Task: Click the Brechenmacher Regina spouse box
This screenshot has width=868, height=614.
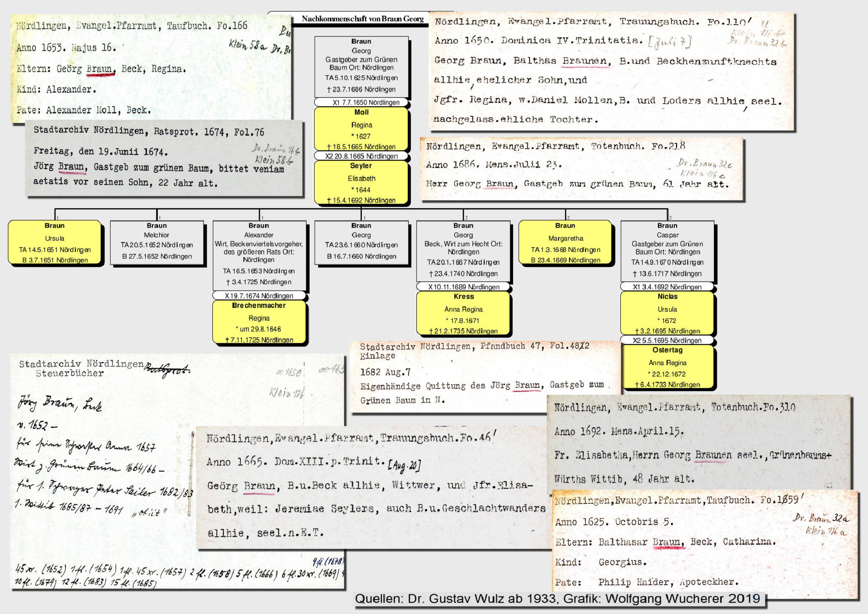Action: 259,322
